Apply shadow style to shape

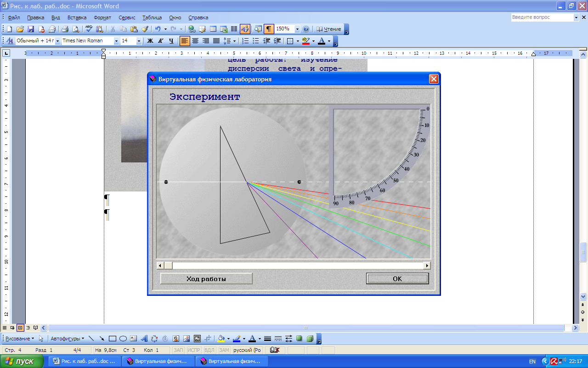[x=299, y=339]
